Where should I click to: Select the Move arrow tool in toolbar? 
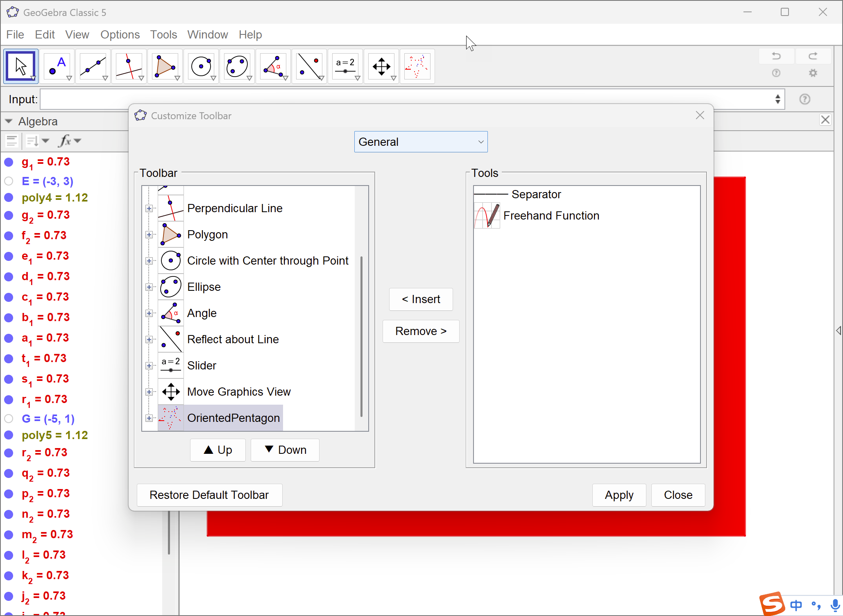tap(20, 66)
